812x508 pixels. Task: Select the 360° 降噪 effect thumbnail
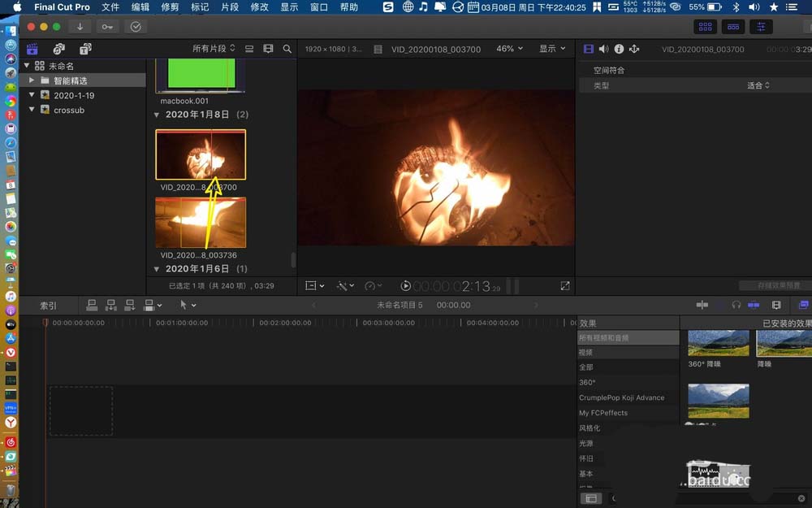(719, 343)
